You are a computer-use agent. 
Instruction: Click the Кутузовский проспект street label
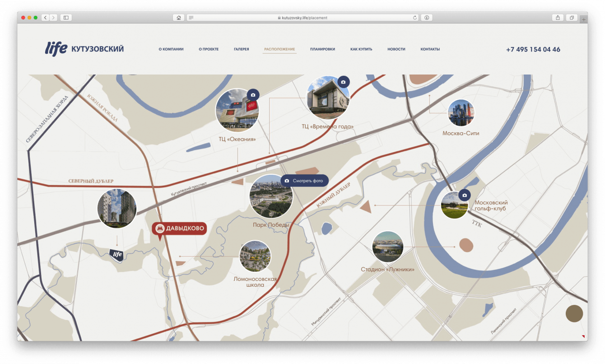coord(189,189)
